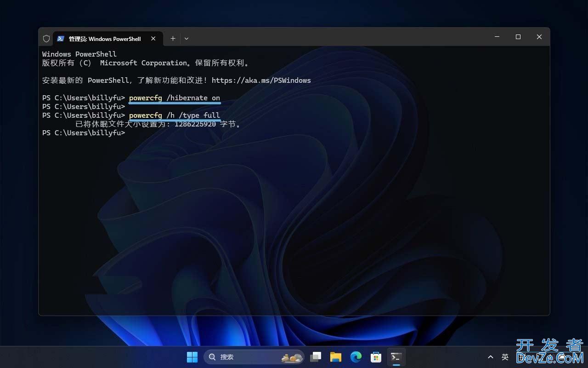Viewport: 588px width, 368px height.
Task: Open File Explorer from the taskbar
Action: click(x=336, y=357)
